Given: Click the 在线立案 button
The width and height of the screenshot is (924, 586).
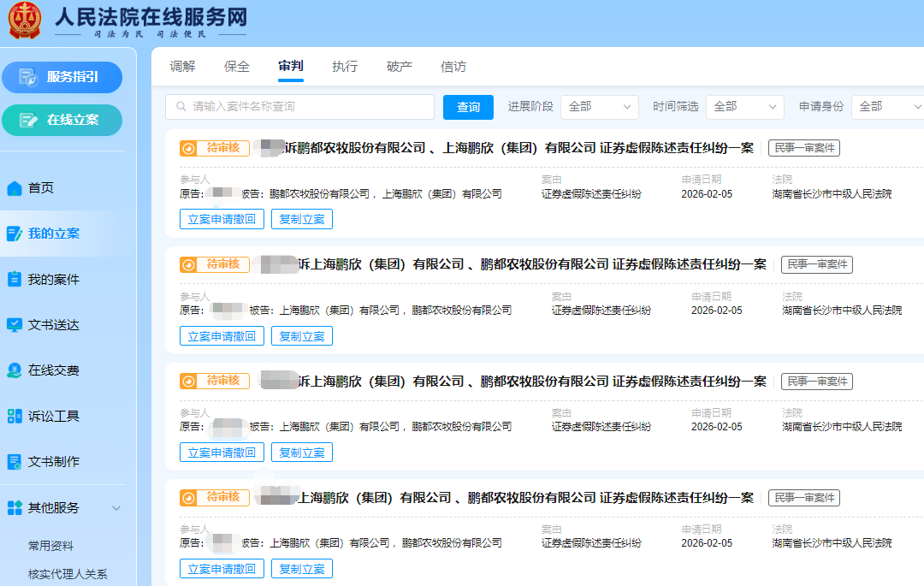Looking at the screenshot, I should 62,120.
